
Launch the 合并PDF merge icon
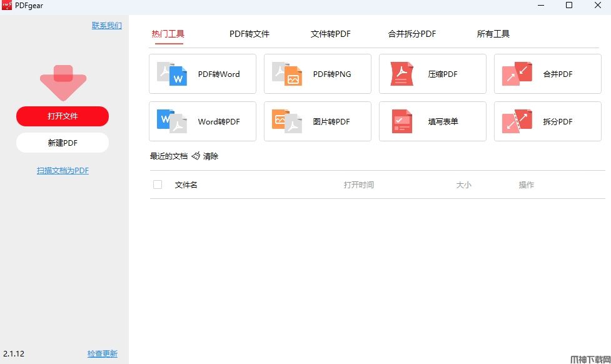517,74
